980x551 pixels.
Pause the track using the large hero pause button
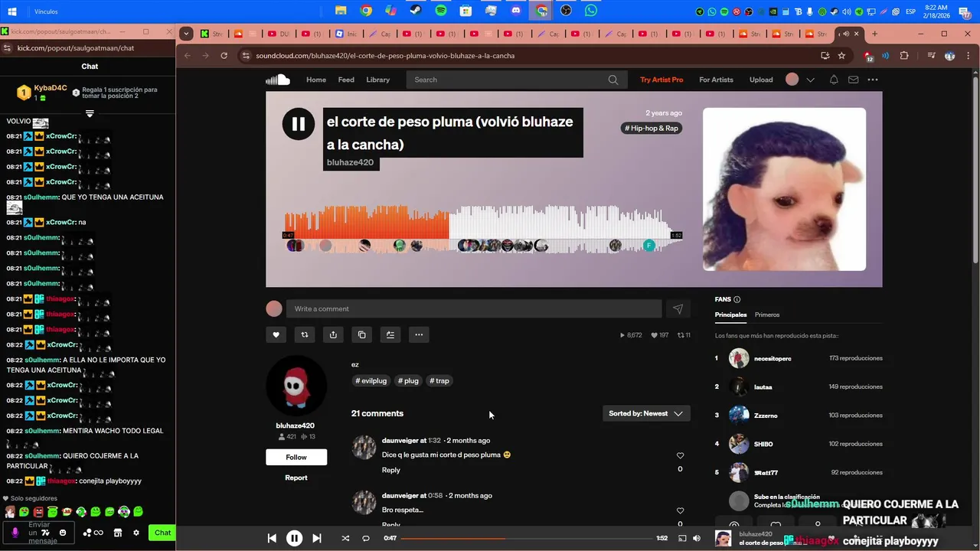[x=299, y=124]
